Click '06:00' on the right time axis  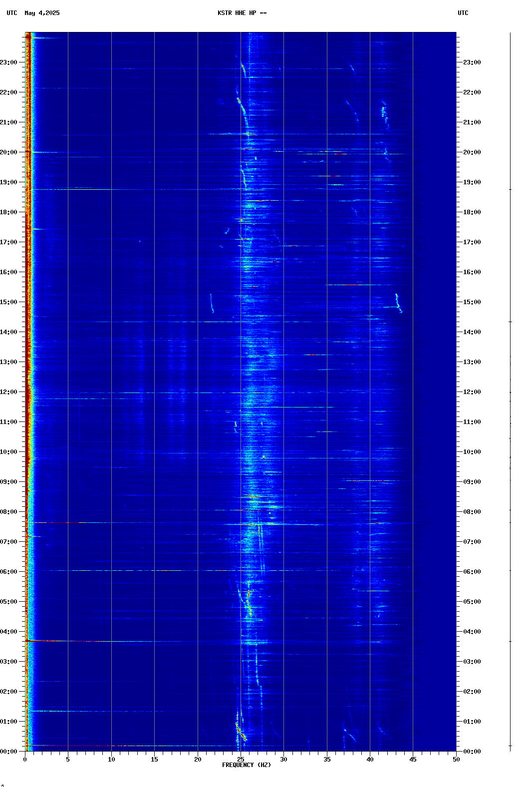click(x=472, y=572)
